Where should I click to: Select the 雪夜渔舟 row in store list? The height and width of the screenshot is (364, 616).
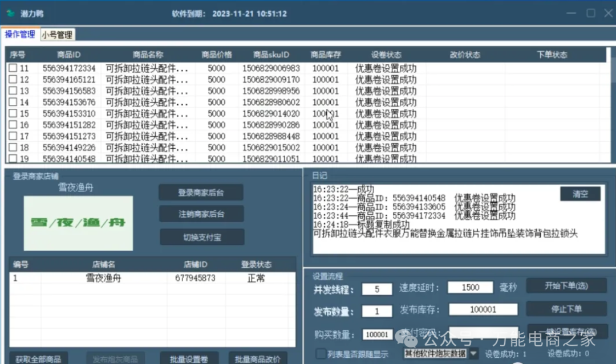coord(103,279)
